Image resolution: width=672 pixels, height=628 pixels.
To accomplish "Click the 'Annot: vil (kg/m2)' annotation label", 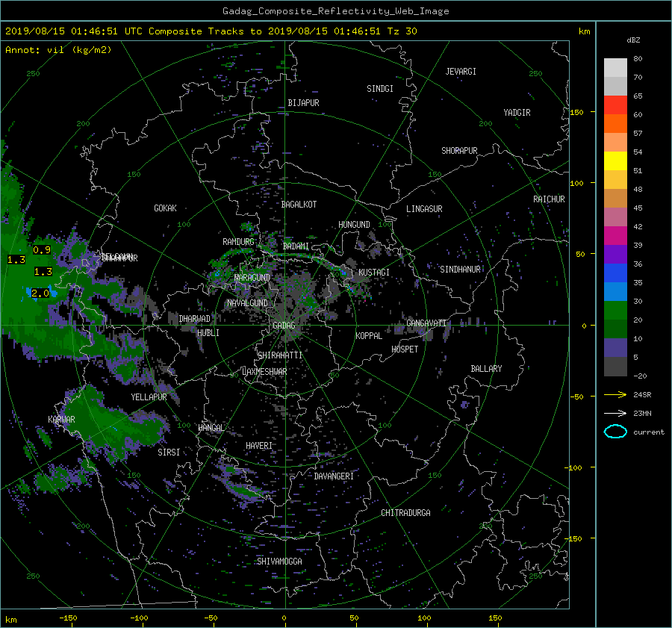I will (58, 50).
